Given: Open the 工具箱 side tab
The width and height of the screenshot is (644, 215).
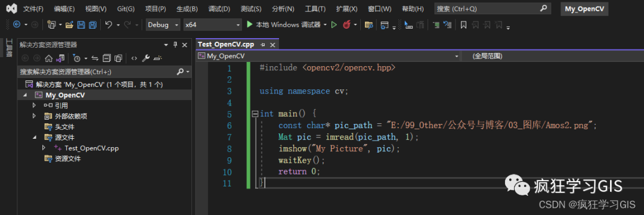Looking at the screenshot, I should [8, 48].
